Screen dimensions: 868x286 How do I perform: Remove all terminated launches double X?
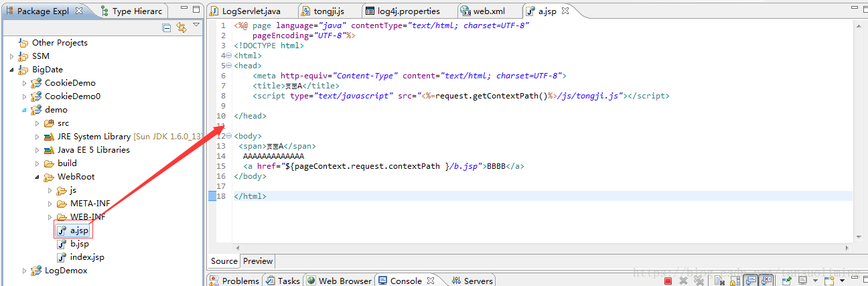click(699, 281)
